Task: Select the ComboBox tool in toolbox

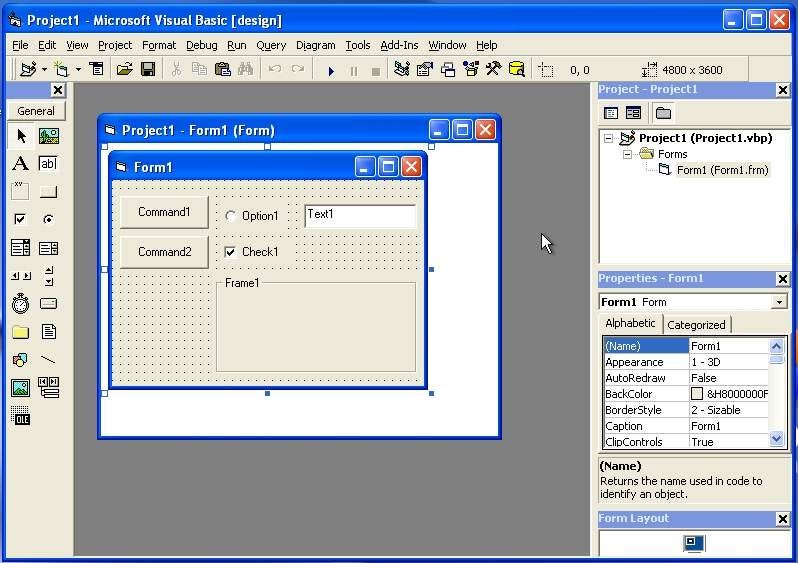Action: [x=20, y=248]
